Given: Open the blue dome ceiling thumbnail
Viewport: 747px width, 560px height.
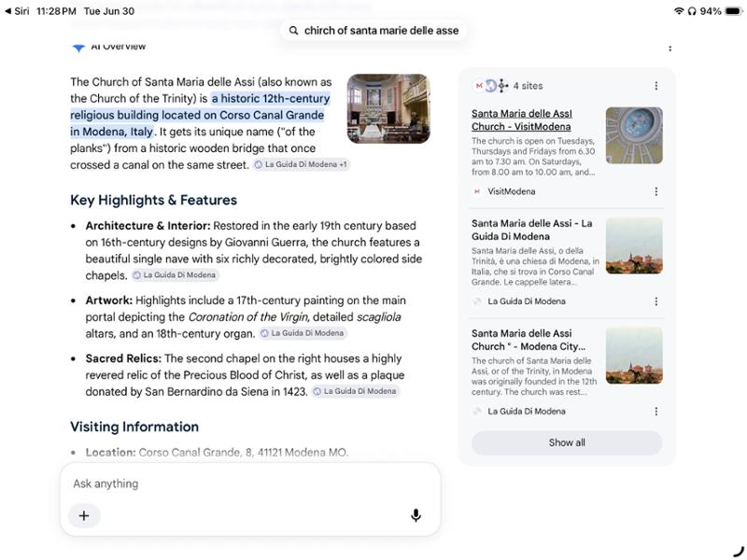Looking at the screenshot, I should tap(634, 135).
